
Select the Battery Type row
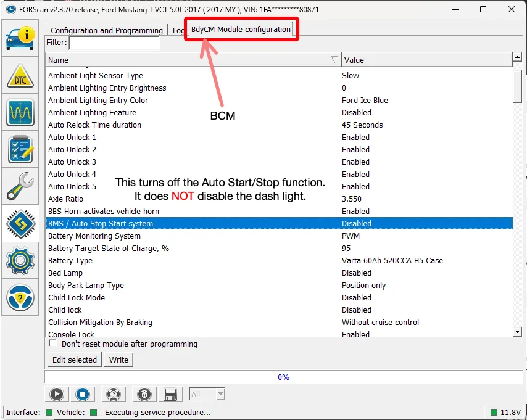(x=279, y=260)
